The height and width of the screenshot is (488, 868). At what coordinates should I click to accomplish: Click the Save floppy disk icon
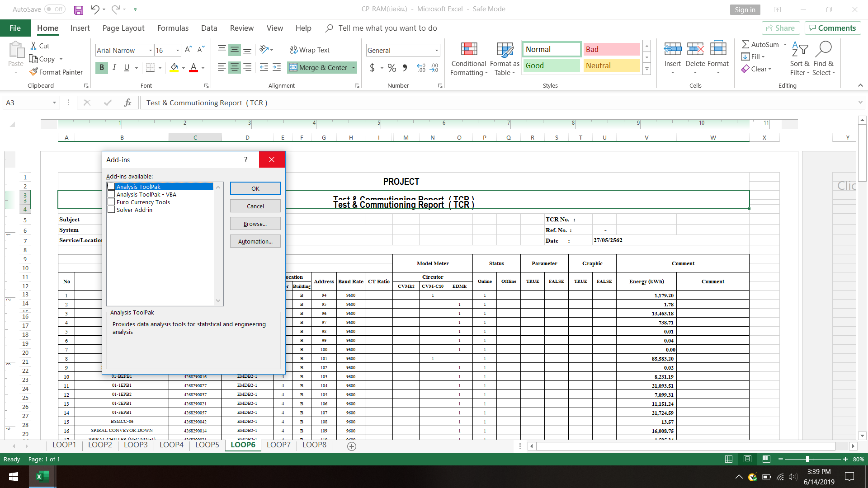[79, 9]
